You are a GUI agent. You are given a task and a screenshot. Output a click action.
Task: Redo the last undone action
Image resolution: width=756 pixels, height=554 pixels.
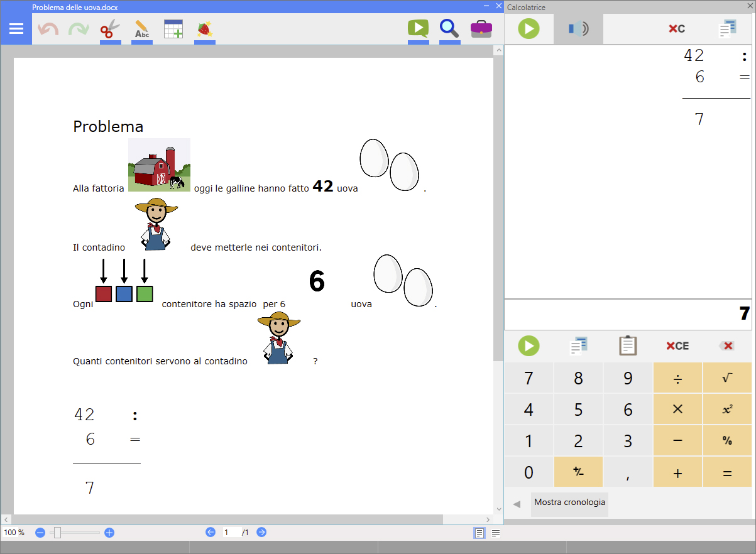(x=79, y=29)
